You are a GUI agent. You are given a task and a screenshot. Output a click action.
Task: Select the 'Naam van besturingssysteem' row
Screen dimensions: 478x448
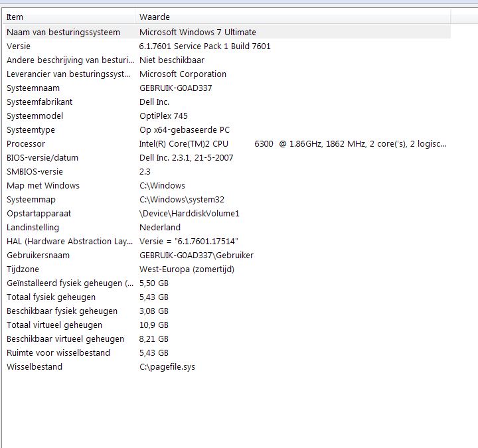64,32
